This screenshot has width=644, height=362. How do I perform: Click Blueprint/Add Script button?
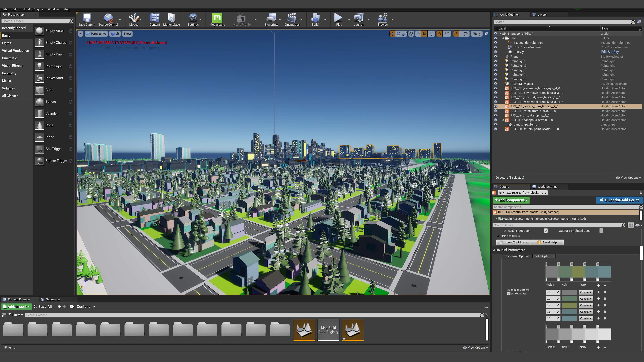(x=619, y=200)
